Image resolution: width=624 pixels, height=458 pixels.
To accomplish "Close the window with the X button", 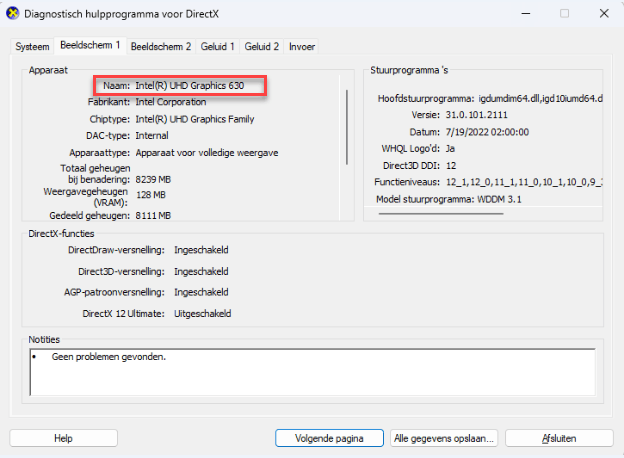I will [603, 14].
